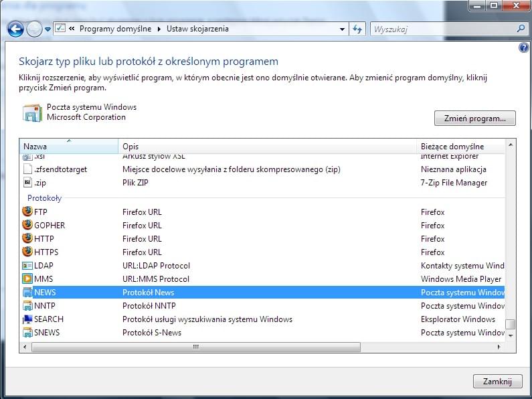Open the recent pages dropdown arrow

pyautogui.click(x=48, y=29)
